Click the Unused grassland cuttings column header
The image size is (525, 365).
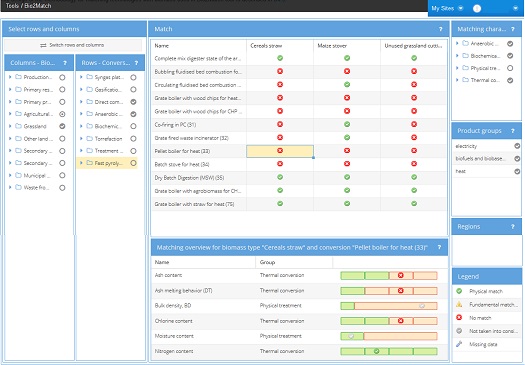413,46
